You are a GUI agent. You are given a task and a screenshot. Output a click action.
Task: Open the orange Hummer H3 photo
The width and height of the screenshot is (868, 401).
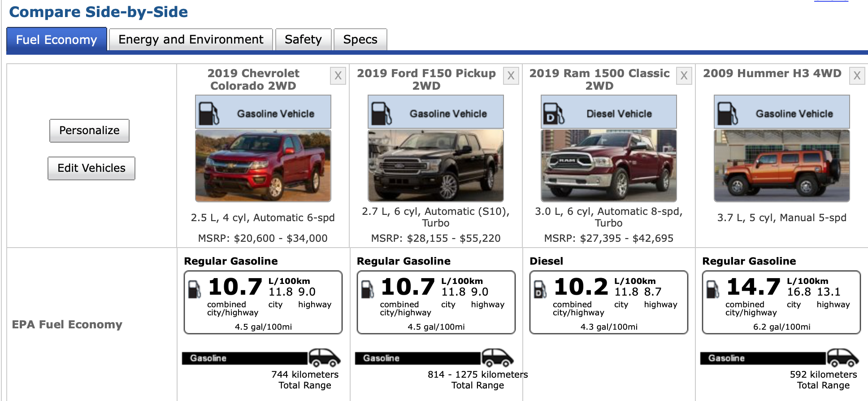pyautogui.click(x=782, y=166)
